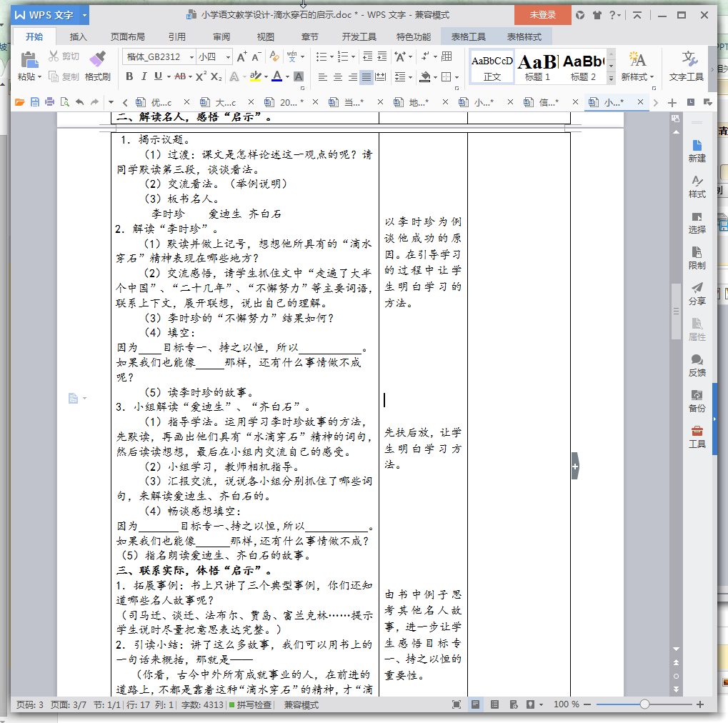728x723 pixels.
Task: Switch to the 插入 (Insert) ribbon tab
Action: click(79, 36)
